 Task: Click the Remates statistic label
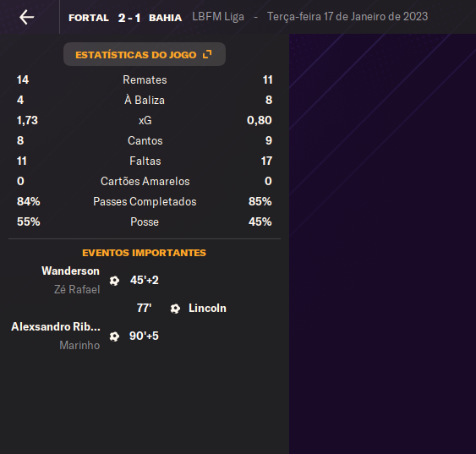(145, 79)
